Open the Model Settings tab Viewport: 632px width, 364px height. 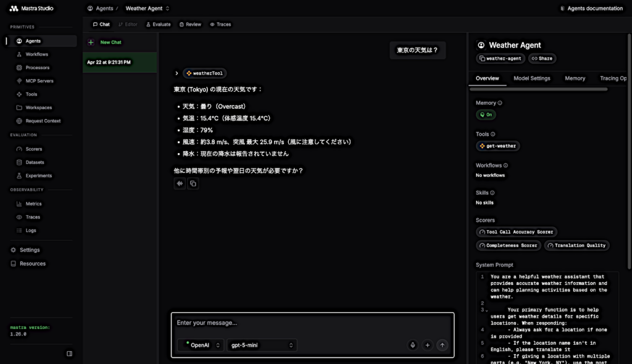click(531, 78)
